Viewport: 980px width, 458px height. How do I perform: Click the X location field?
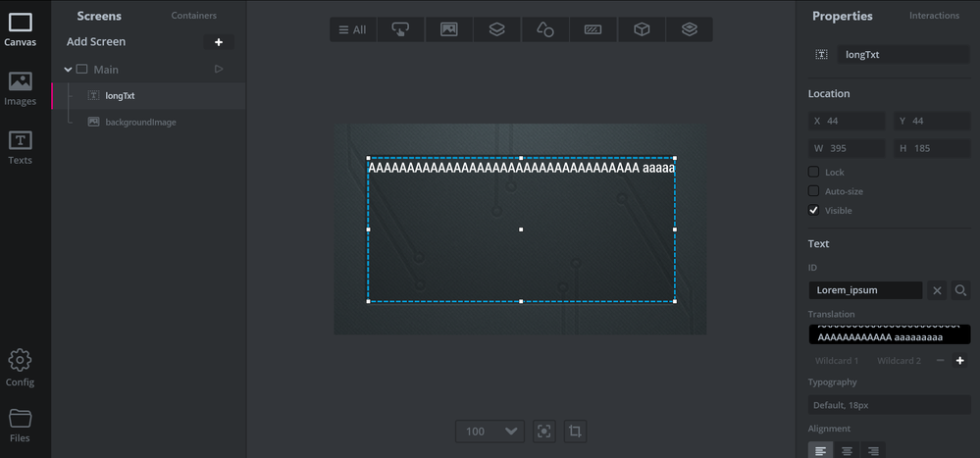[x=847, y=121]
